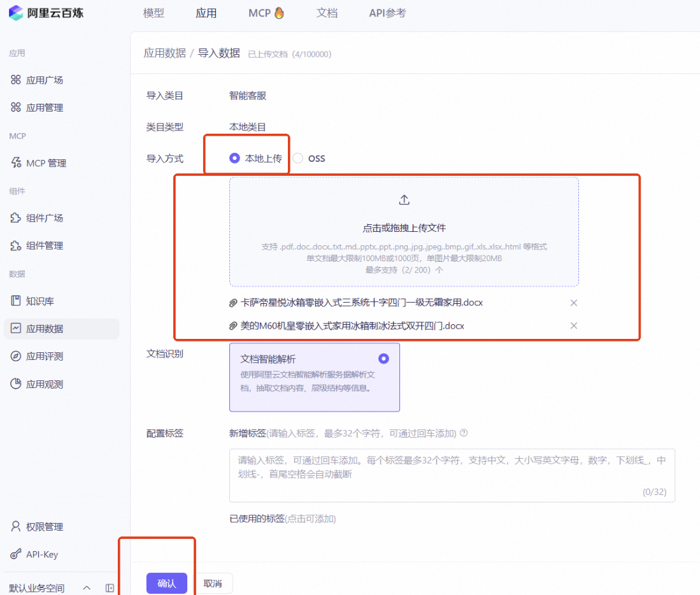Open the 模型 top navigation tab
The image size is (700, 595).
click(x=154, y=13)
